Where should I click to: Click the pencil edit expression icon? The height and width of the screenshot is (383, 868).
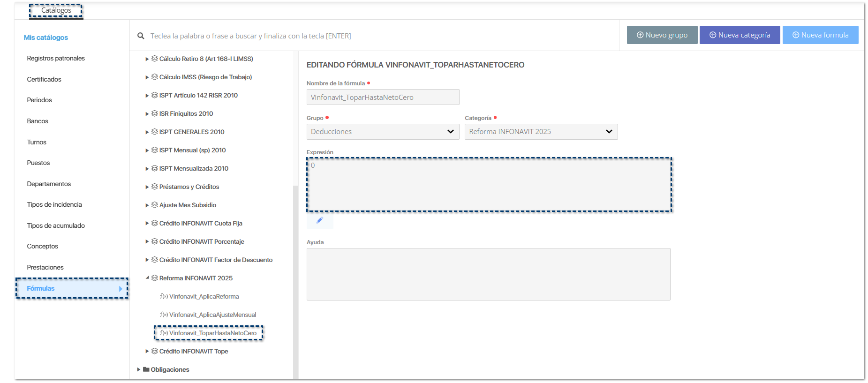click(320, 220)
